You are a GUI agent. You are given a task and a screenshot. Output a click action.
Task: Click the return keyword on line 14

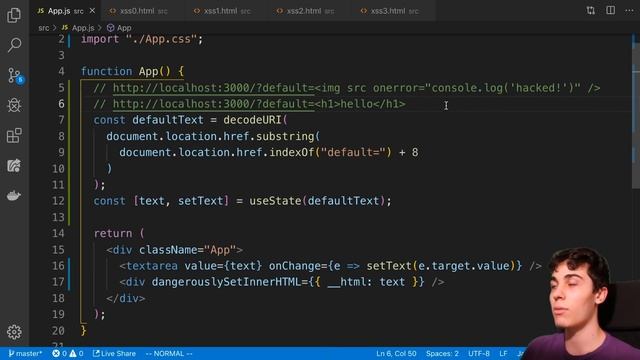pyautogui.click(x=113, y=233)
